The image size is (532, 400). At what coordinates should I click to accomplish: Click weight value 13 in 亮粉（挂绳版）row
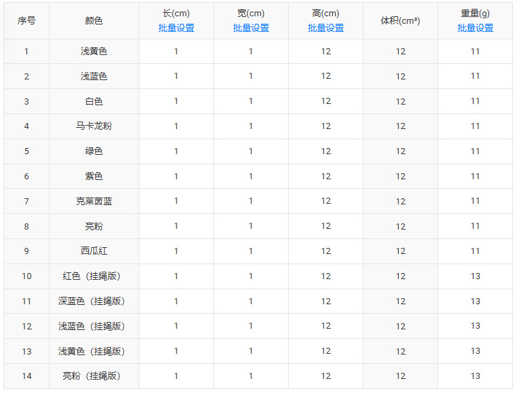(475, 376)
